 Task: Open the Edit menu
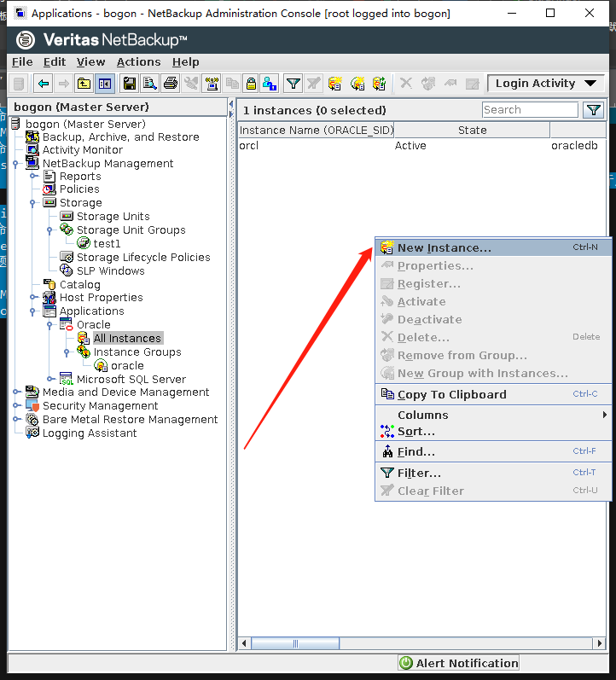(55, 62)
